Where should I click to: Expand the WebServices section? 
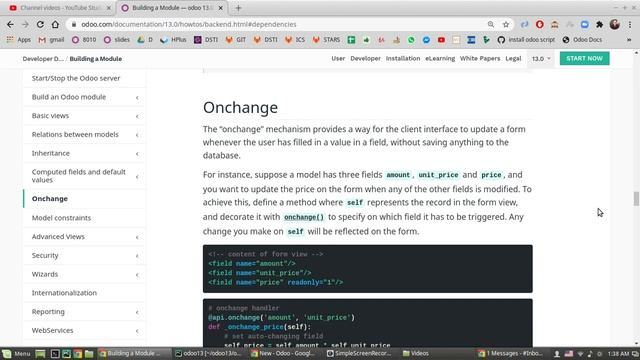84,330
